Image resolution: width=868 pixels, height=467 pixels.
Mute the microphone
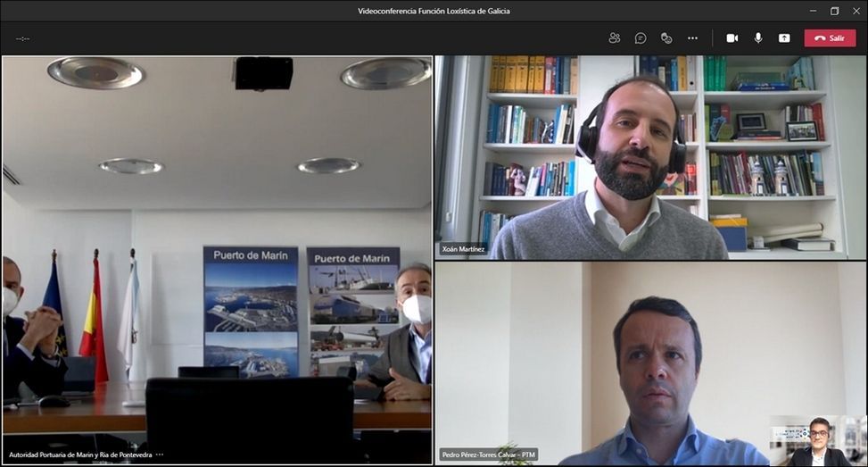point(758,38)
